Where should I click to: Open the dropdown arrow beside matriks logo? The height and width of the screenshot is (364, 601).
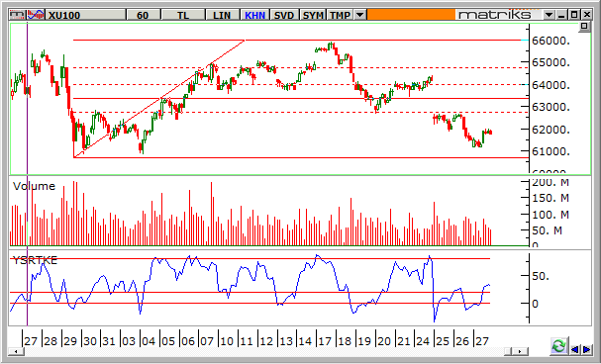(550, 15)
